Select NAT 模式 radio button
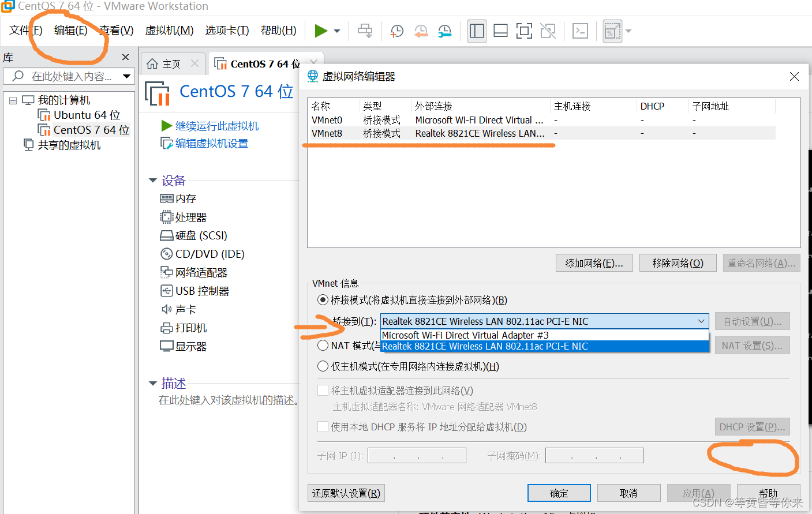The image size is (812, 514). coord(323,346)
